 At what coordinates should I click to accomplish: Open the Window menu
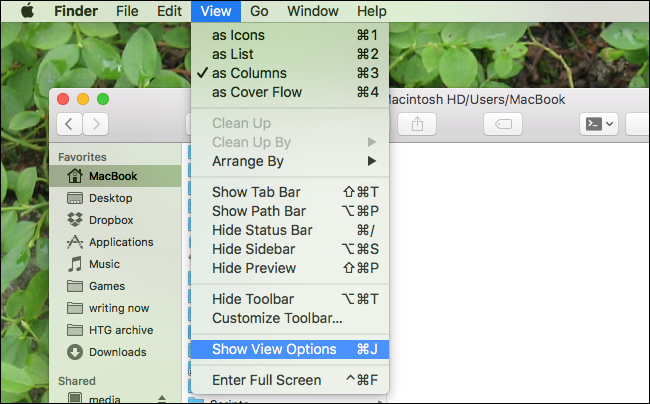313,11
